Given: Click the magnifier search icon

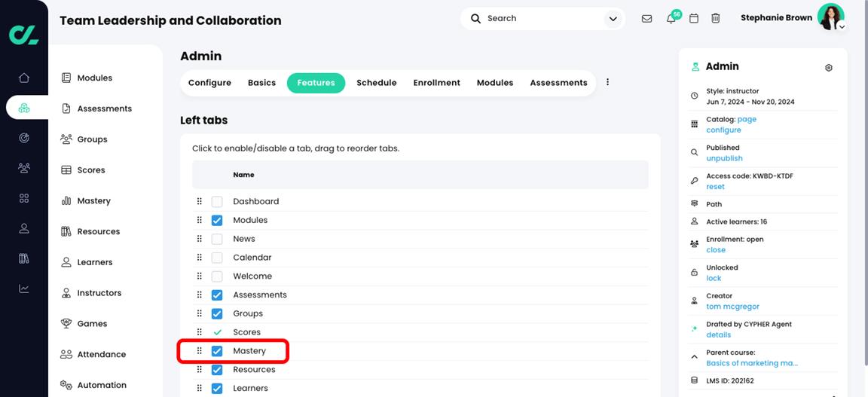Looking at the screenshot, I should 475,18.
